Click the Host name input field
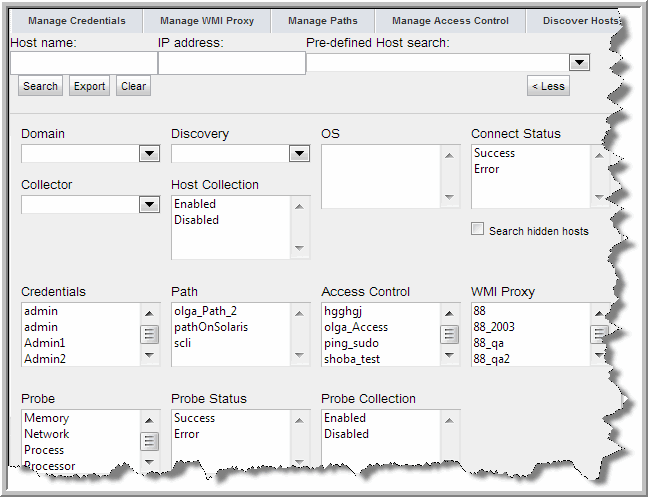648x497 pixels. [x=83, y=63]
